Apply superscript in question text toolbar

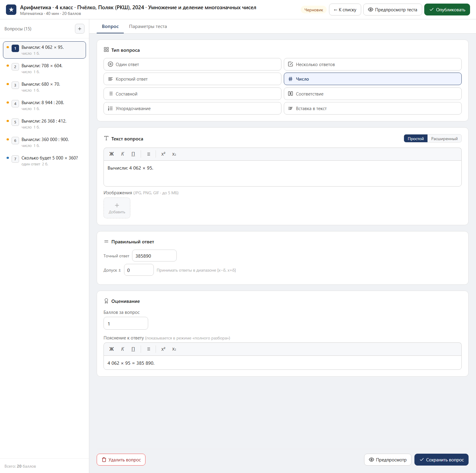click(163, 154)
